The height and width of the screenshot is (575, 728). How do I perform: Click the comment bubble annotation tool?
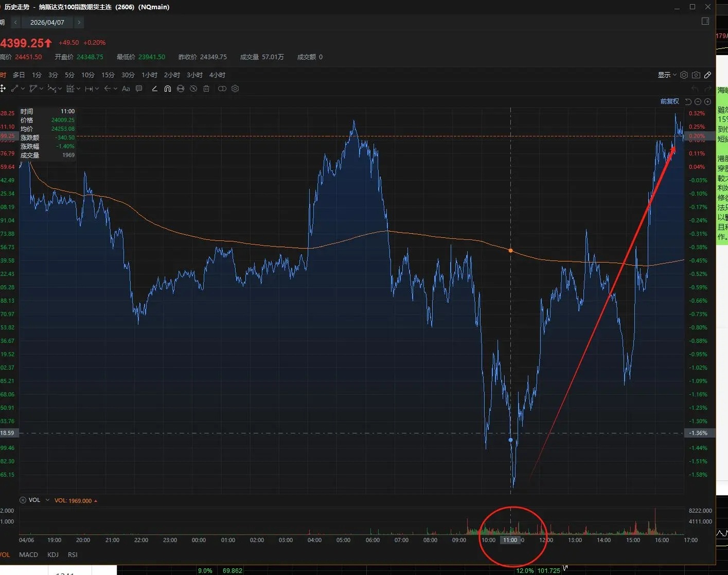point(139,89)
